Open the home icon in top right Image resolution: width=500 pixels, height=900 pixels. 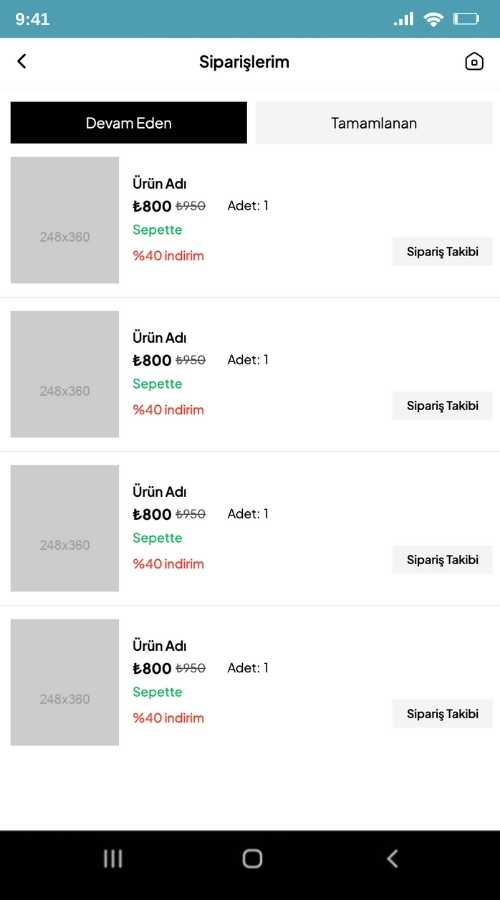point(474,61)
